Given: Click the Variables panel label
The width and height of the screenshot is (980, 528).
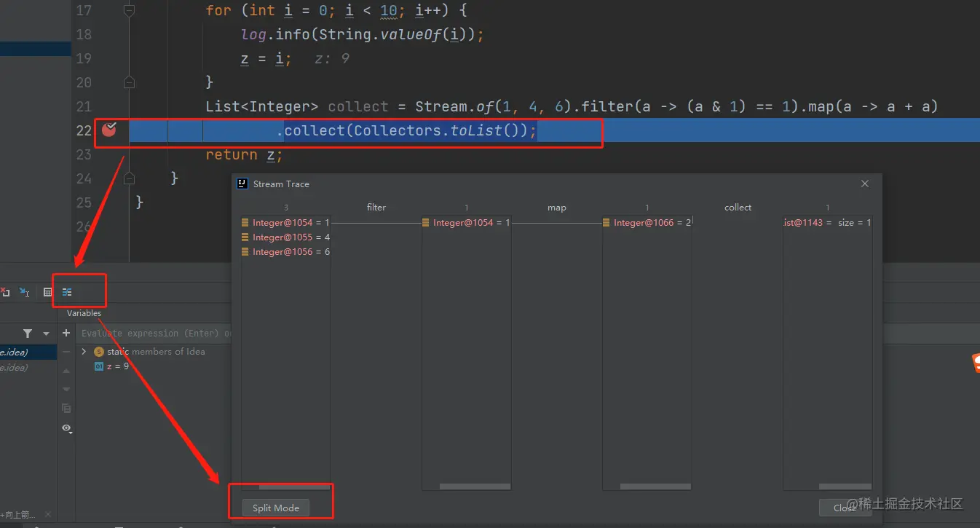Looking at the screenshot, I should point(84,313).
